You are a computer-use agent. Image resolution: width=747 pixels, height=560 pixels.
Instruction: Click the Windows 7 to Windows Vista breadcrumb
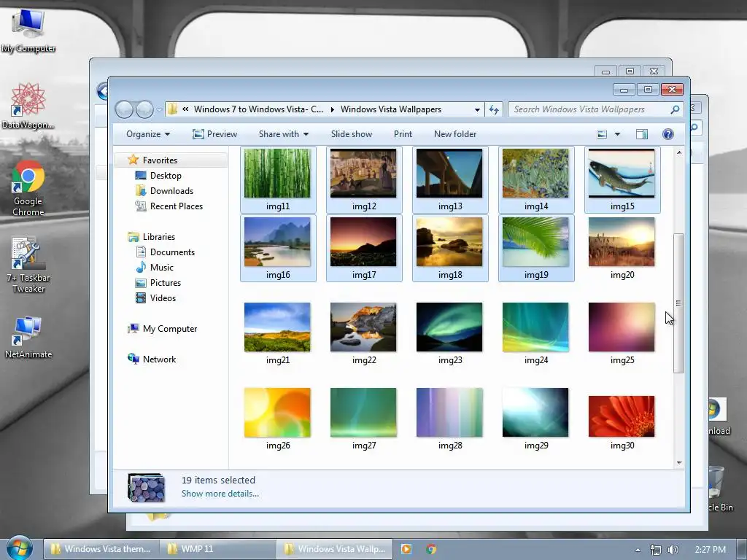pyautogui.click(x=258, y=109)
